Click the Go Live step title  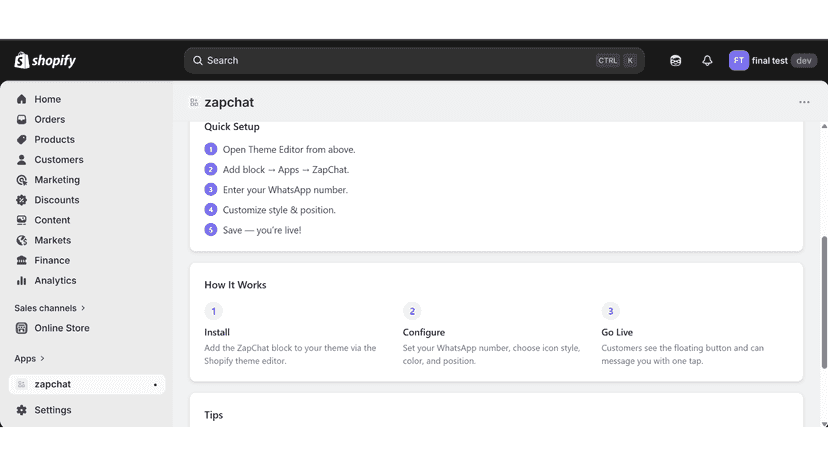click(617, 332)
